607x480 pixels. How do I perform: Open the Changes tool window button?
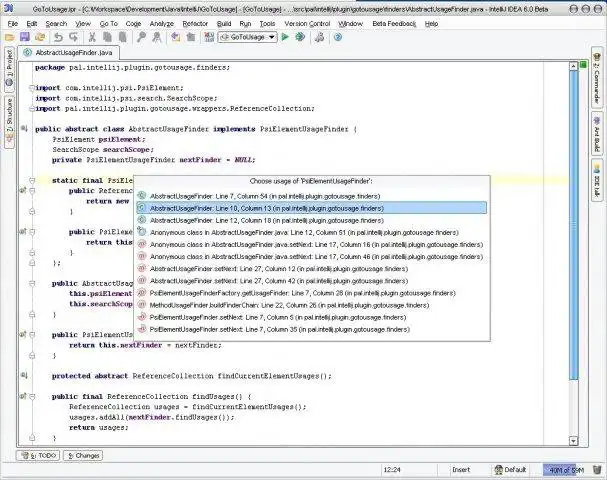coord(83,456)
